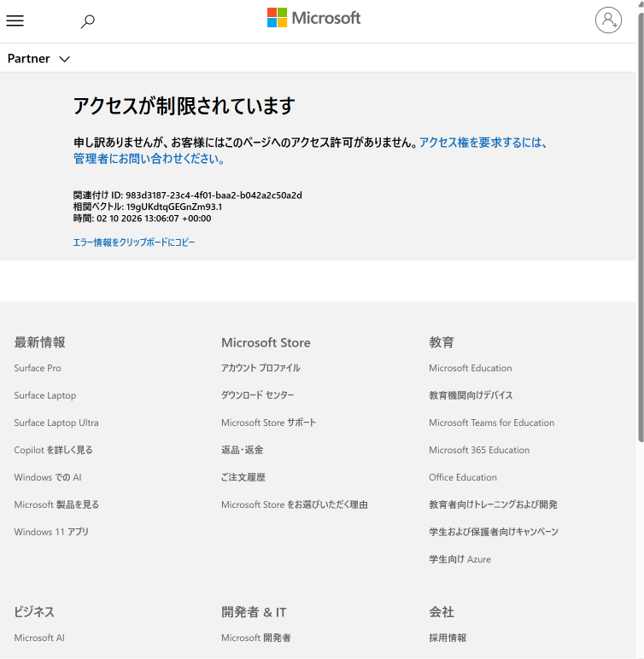
Task: Open 教育機関向けデバイス link
Action: 471,395
